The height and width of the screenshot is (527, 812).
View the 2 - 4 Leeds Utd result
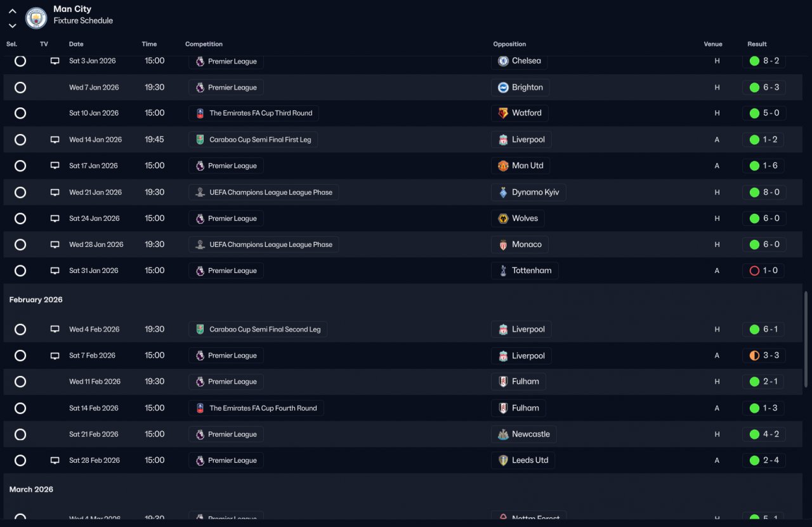764,460
